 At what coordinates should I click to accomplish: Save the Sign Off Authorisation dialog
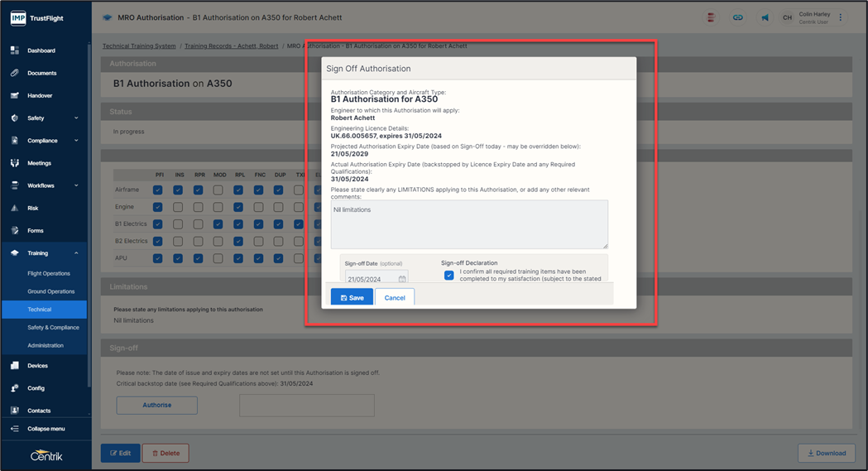352,297
